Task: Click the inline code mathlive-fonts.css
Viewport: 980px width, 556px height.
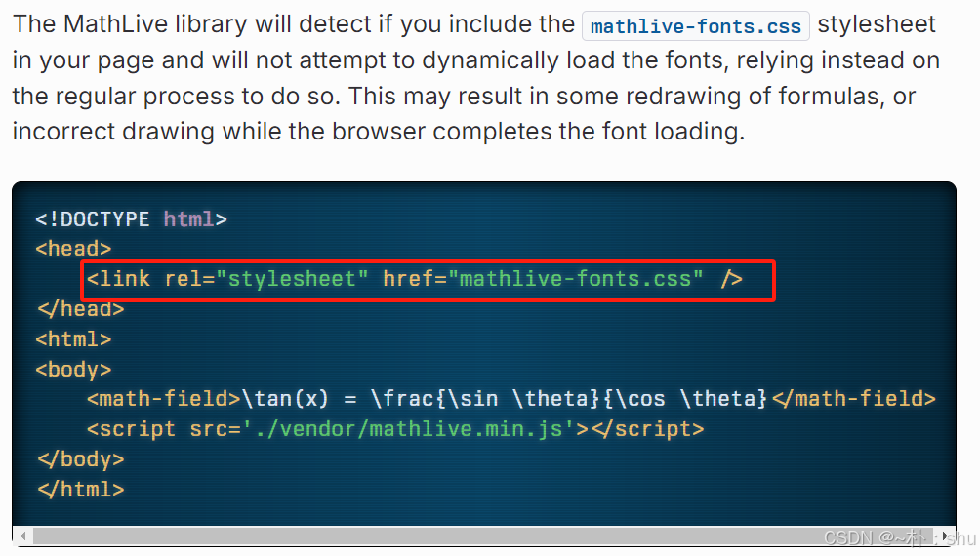Action: point(696,26)
